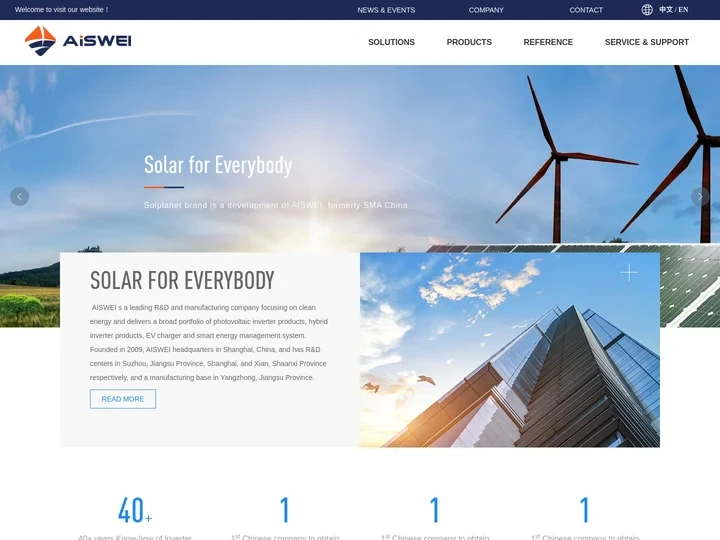The image size is (720, 540).
Task: Open the SERVICE & SUPPORT menu
Action: click(647, 42)
